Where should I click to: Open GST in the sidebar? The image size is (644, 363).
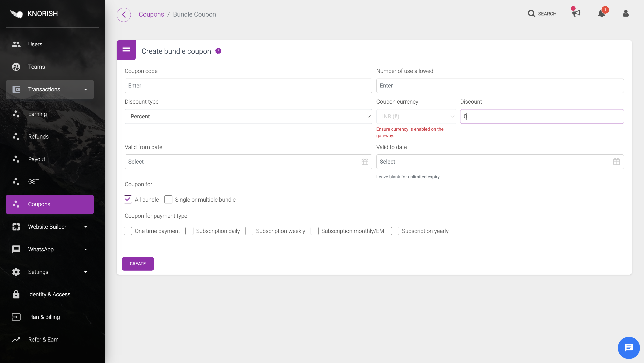tap(50, 181)
